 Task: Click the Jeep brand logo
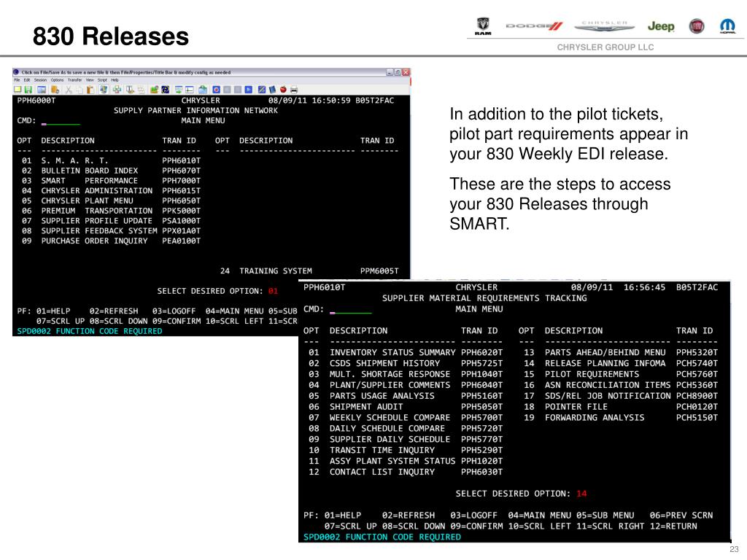tap(661, 26)
